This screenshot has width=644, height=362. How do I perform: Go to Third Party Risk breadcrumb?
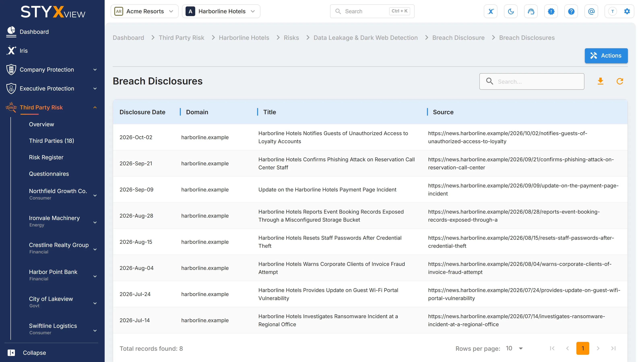(182, 38)
